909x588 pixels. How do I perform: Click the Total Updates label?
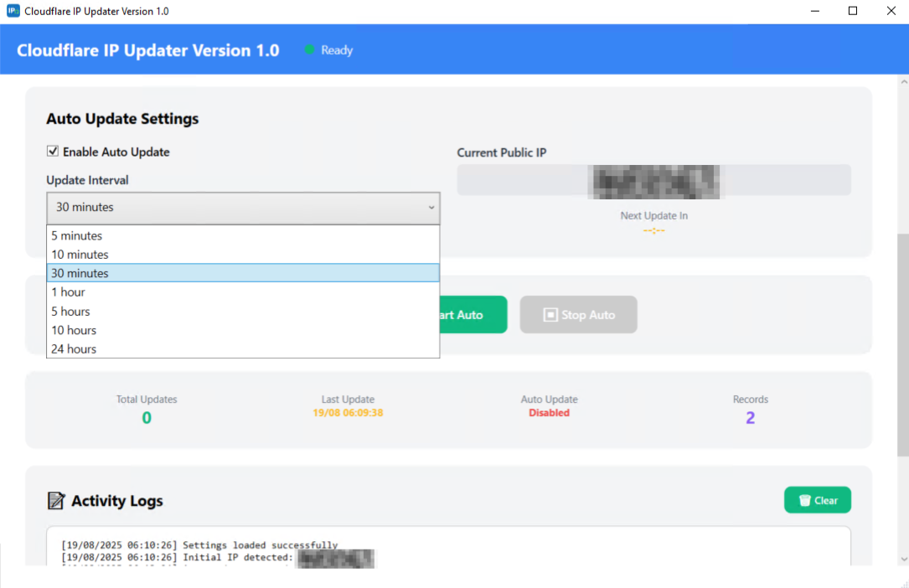click(147, 400)
